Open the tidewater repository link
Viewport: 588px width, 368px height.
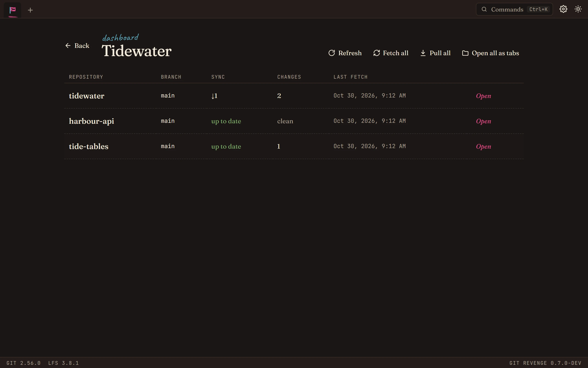(483, 96)
